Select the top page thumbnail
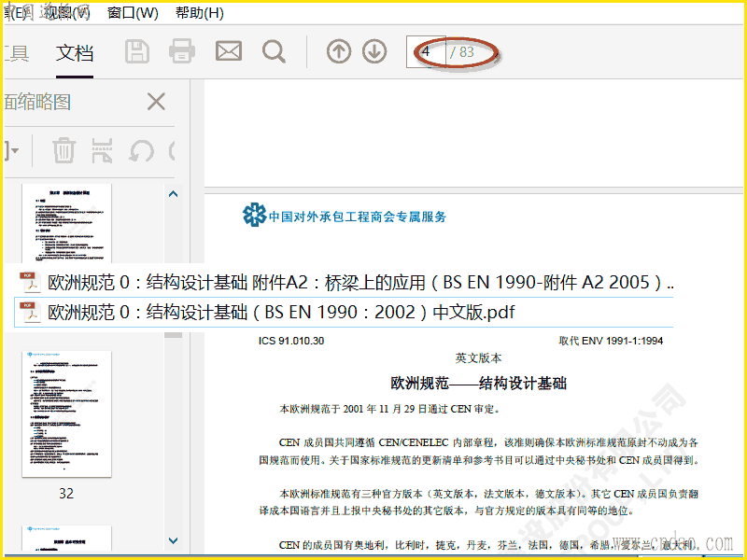Screen dimensions: 747x560 pyautogui.click(x=66, y=223)
